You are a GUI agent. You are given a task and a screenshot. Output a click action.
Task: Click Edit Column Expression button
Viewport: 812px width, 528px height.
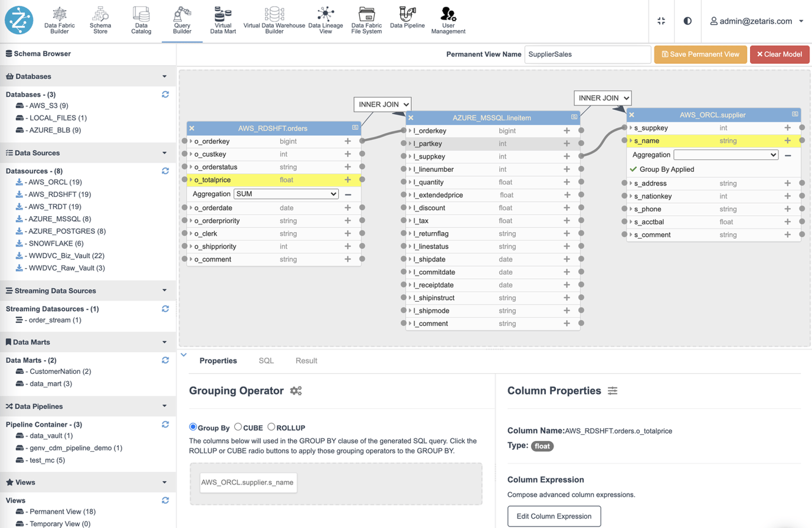[x=554, y=516]
